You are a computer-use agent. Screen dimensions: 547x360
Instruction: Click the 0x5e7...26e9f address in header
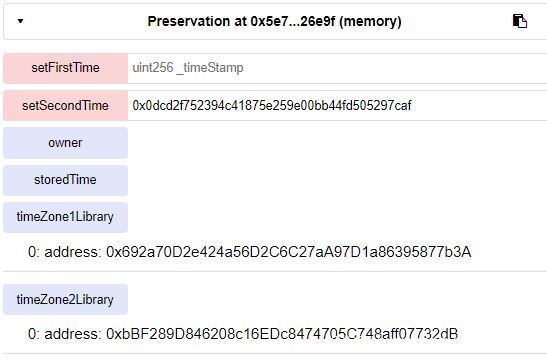pyautogui.click(x=293, y=21)
